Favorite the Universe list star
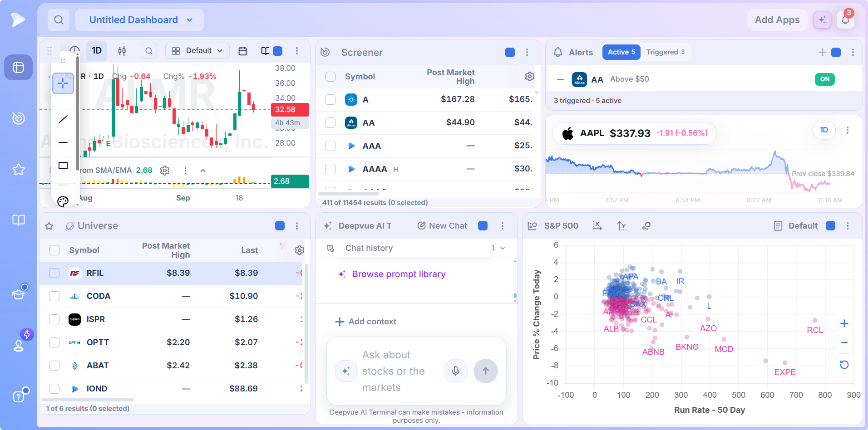The width and height of the screenshot is (868, 430). tap(49, 226)
